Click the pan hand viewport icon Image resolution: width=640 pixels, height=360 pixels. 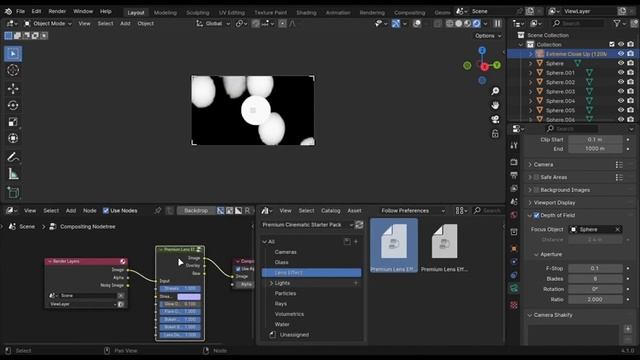495,105
